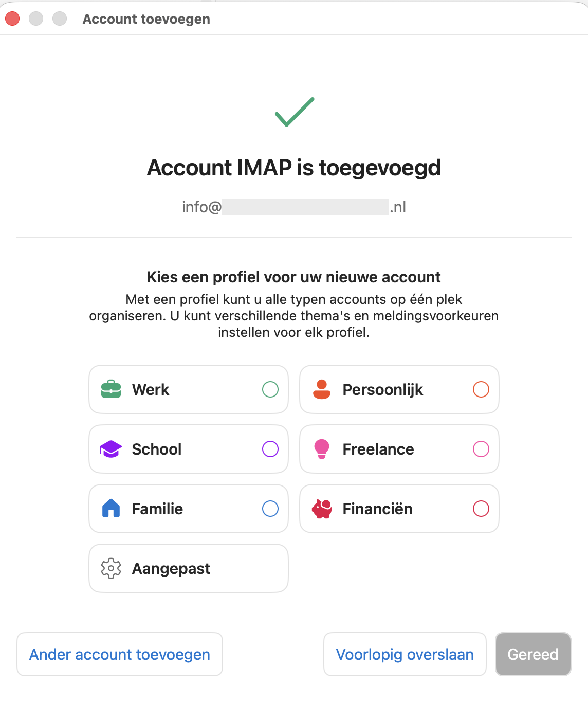
Task: Click the purple graduation cap School icon
Action: pyautogui.click(x=111, y=449)
